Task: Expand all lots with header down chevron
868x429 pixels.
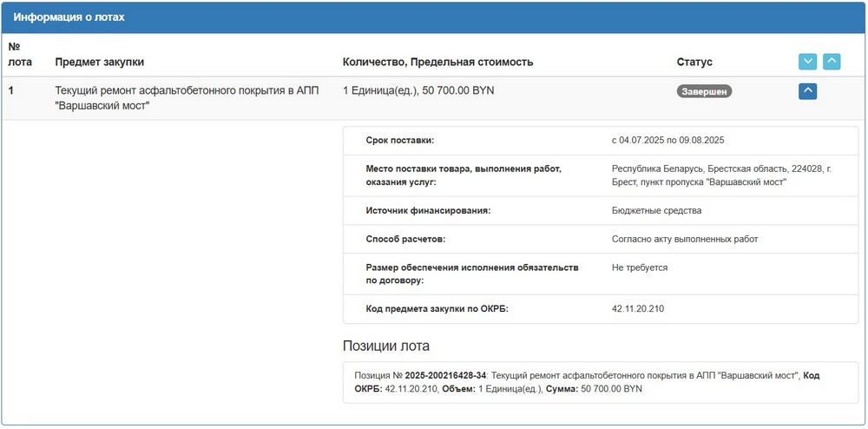Action: [807, 62]
